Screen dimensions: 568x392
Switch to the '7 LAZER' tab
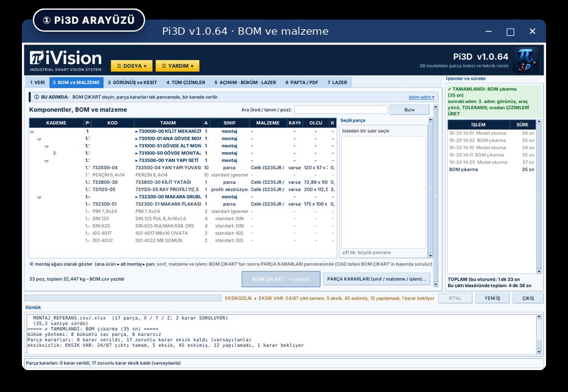337,83
